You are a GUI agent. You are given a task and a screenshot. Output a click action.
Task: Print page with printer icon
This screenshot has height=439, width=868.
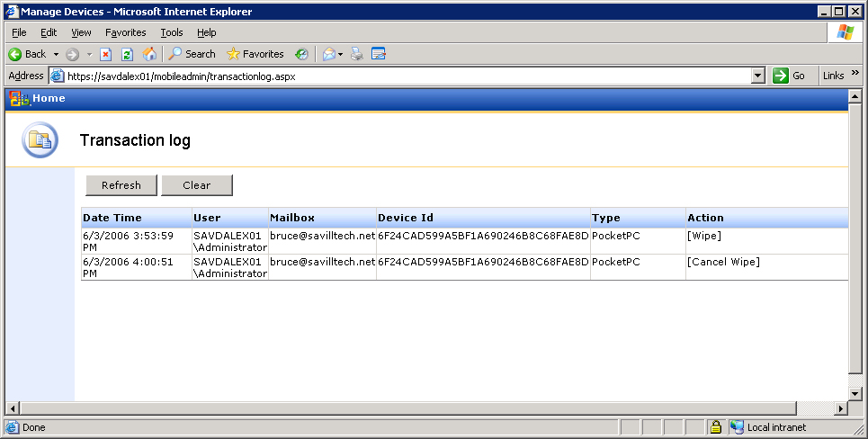tap(357, 54)
